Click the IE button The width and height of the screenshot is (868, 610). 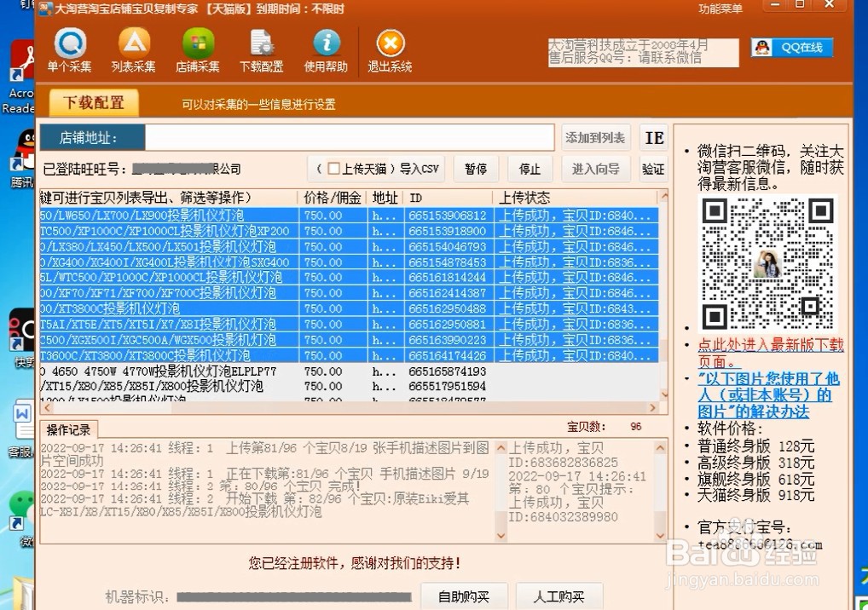point(654,138)
